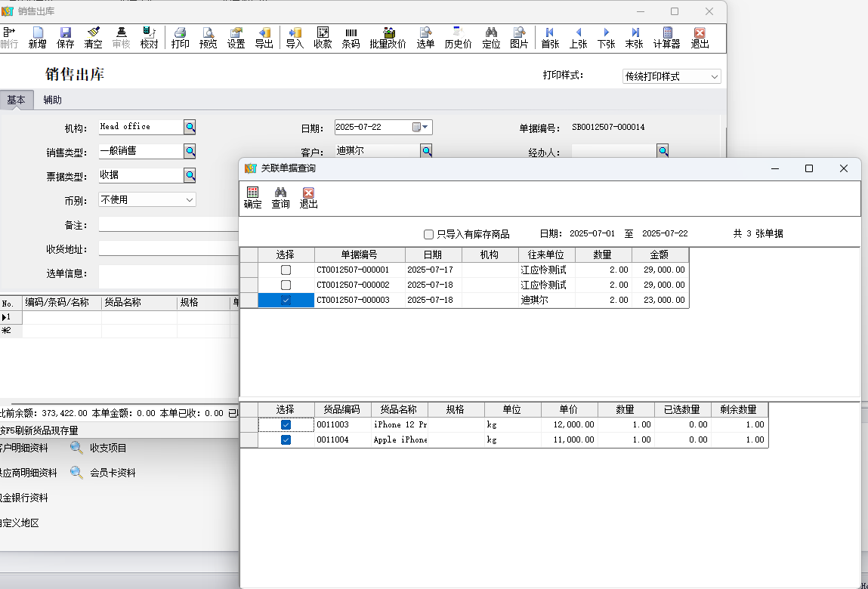Check the box for CT0012507-000001
868x589 pixels.
tap(286, 270)
